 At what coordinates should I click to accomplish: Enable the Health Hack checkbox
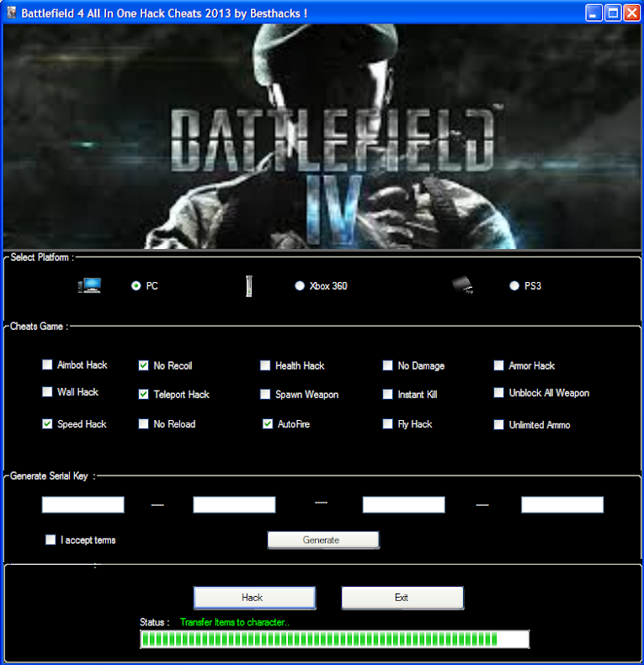coord(265,365)
